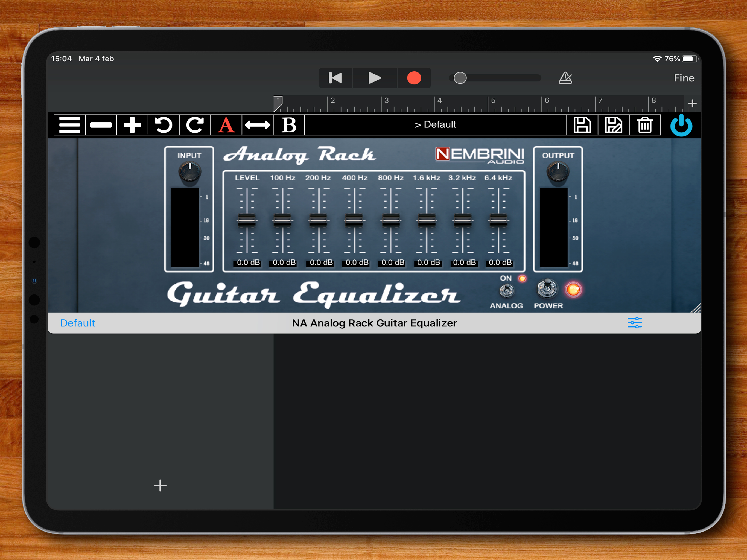Open the '> Default' preset selector

click(435, 125)
